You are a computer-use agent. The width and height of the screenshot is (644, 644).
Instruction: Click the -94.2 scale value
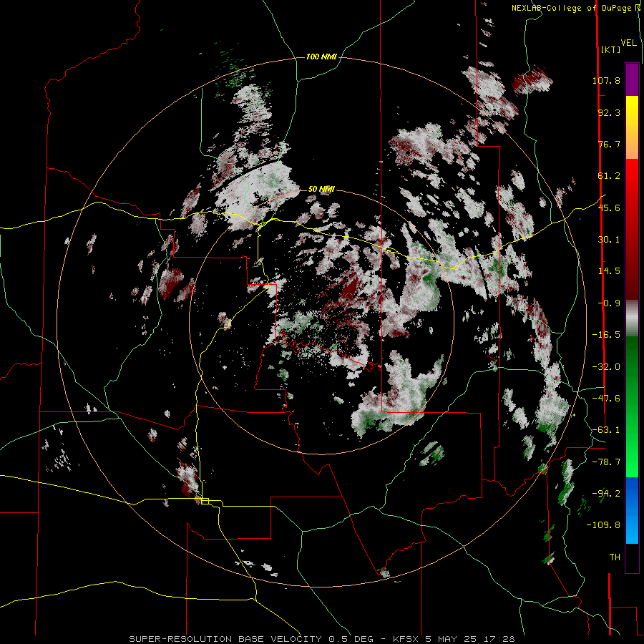[606, 493]
